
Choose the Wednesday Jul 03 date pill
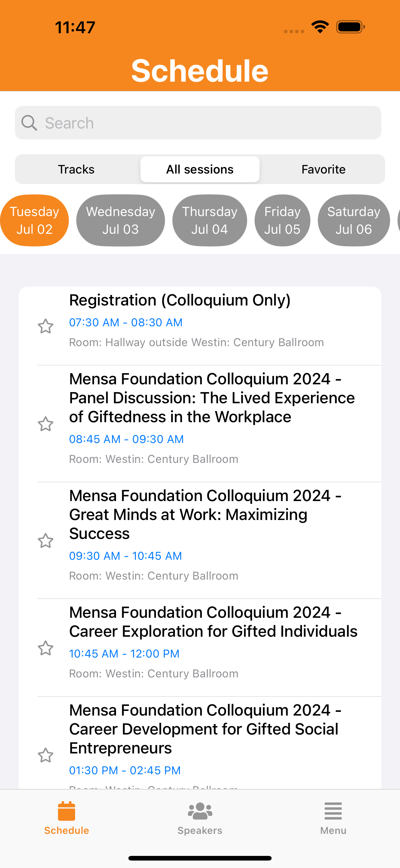click(x=121, y=220)
